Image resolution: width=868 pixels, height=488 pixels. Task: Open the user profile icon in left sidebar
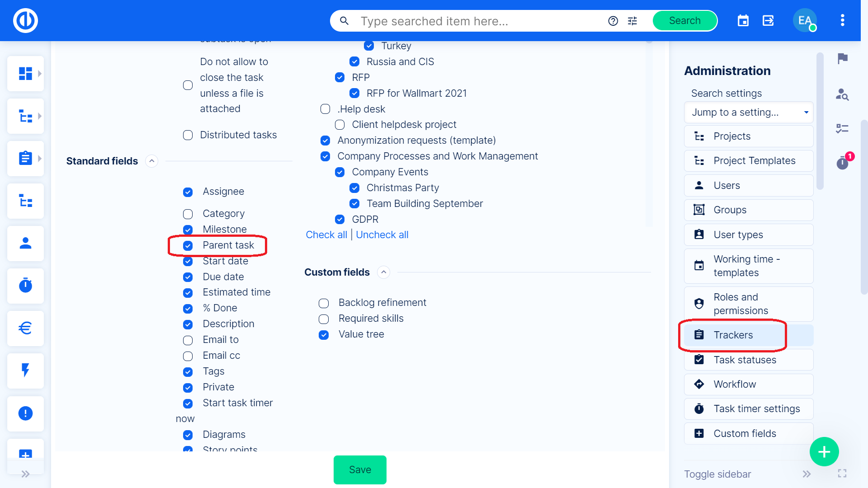(25, 243)
